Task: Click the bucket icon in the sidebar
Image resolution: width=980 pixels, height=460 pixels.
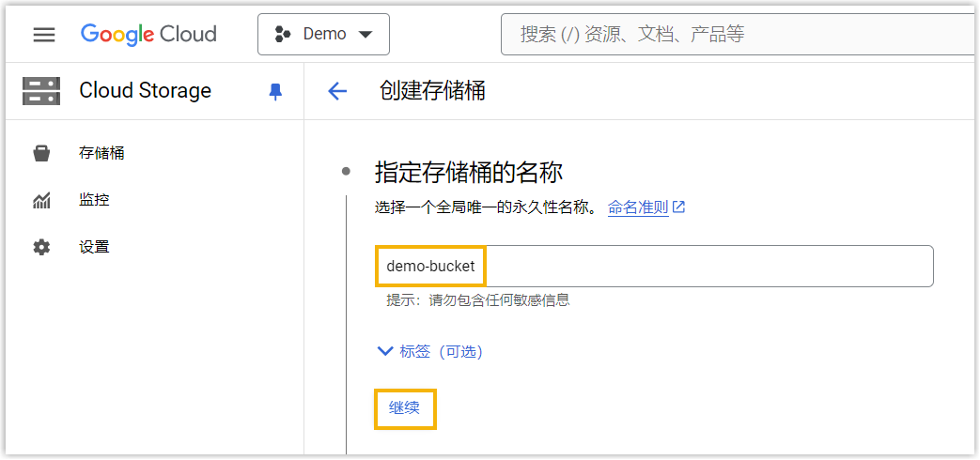Action: coord(41,153)
